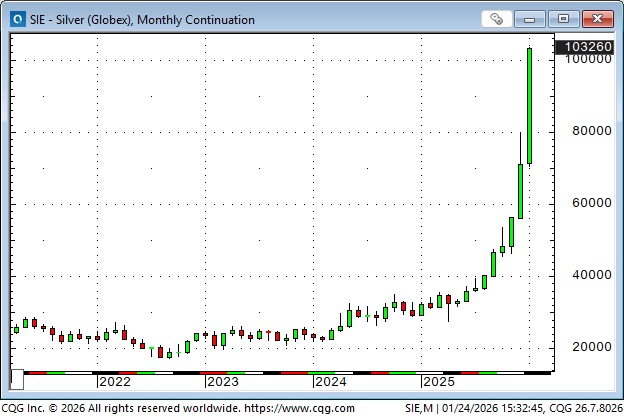Click the 60000 price axis label
Viewport: 624px width, 416px height.
click(x=590, y=203)
